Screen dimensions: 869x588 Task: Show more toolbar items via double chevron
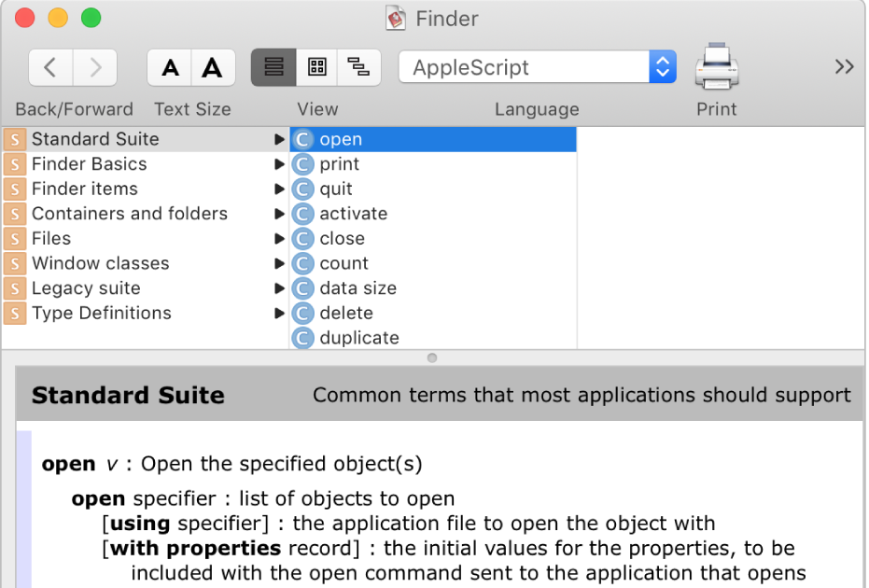click(844, 67)
